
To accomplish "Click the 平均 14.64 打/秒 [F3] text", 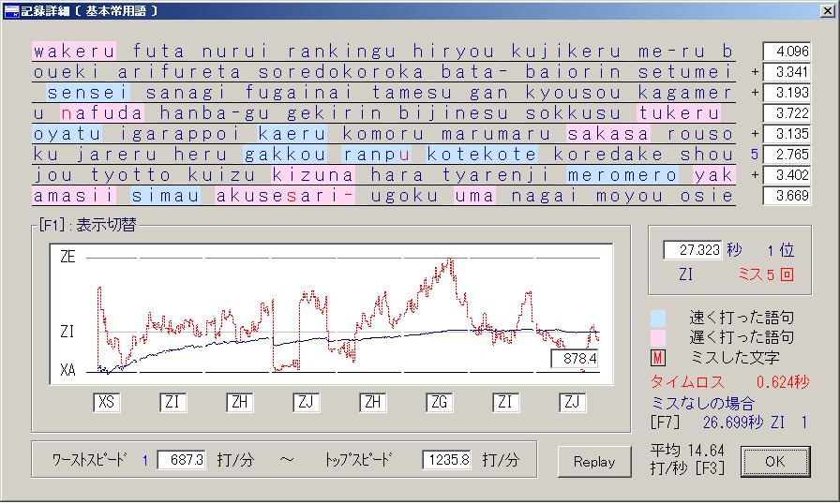I will 687,459.
